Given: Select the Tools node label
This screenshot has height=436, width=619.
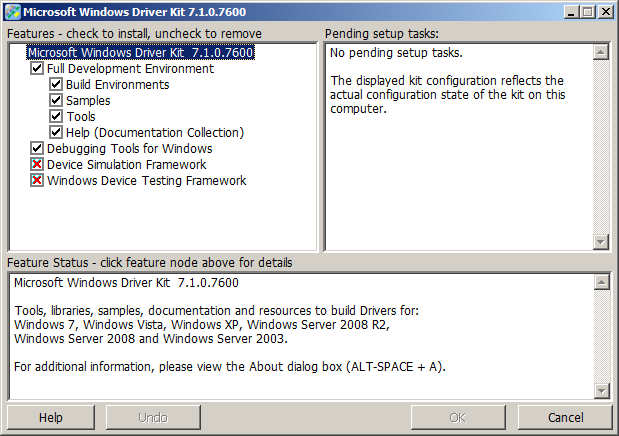Looking at the screenshot, I should [81, 117].
